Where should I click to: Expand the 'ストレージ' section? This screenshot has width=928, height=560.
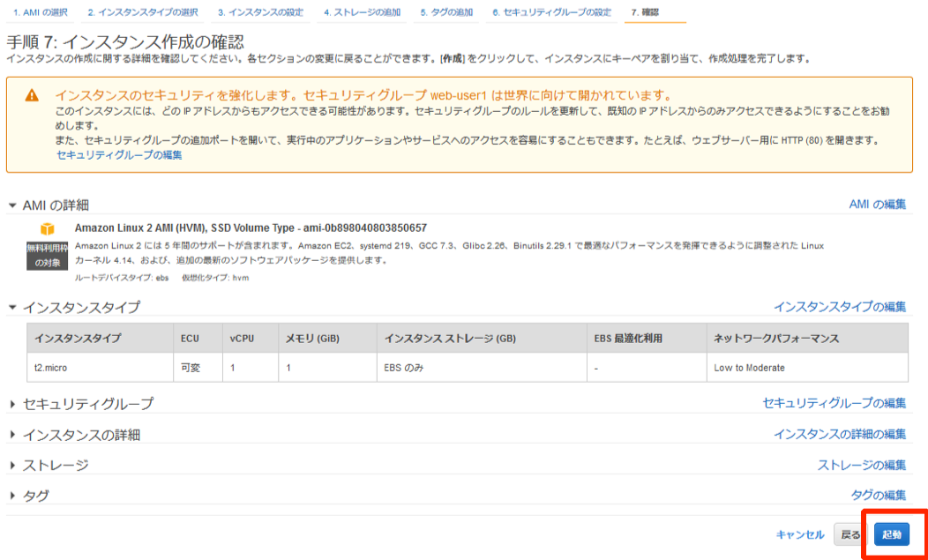12,466
